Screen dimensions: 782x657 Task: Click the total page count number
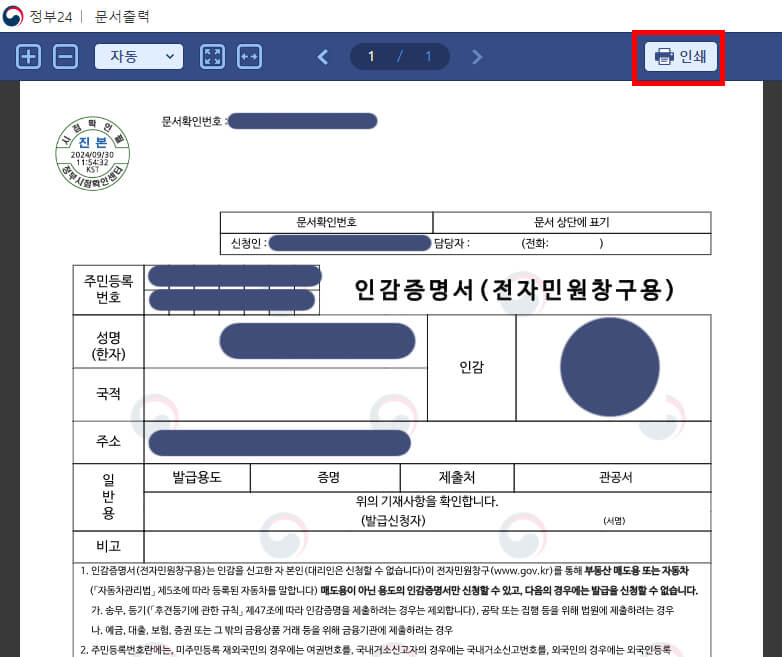(x=428, y=56)
